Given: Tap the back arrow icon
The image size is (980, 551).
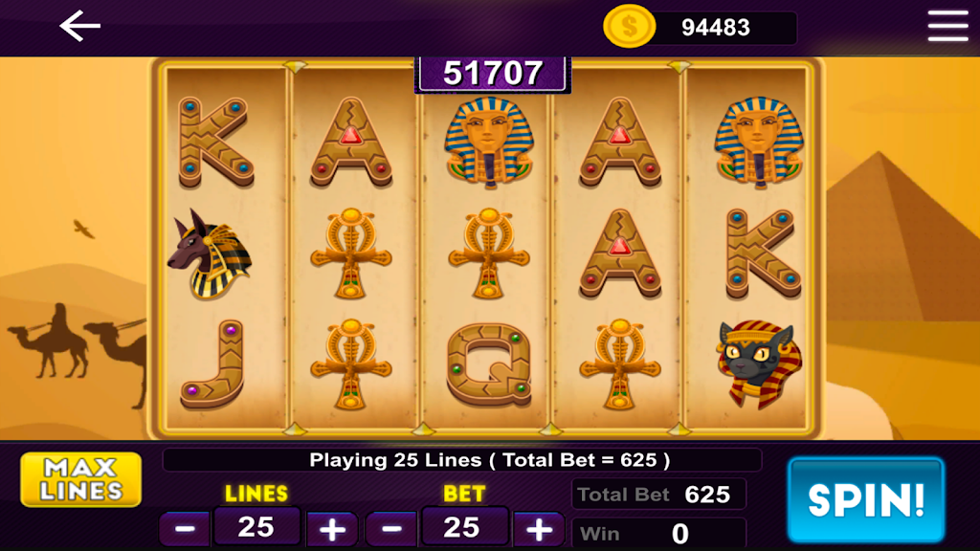Looking at the screenshot, I should point(80,26).
